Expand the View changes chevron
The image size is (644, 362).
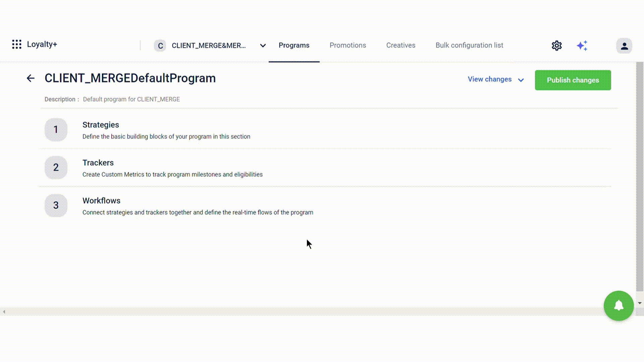point(521,79)
